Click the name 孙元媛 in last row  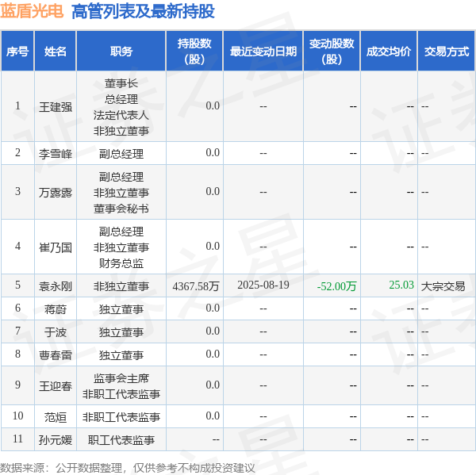[56, 439]
